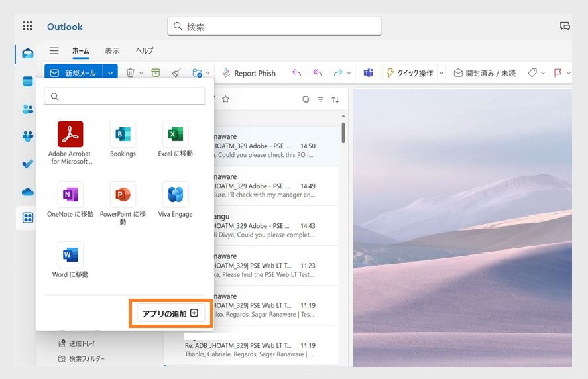Screen dimensions: 588x379
Task: Open People contacts in the left sidebar
Action: pyautogui.click(x=28, y=109)
